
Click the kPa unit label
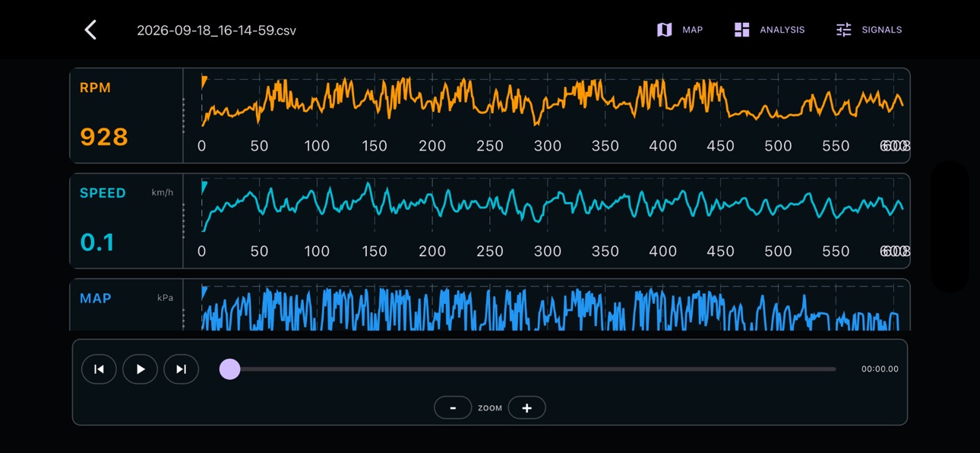pyautogui.click(x=165, y=298)
